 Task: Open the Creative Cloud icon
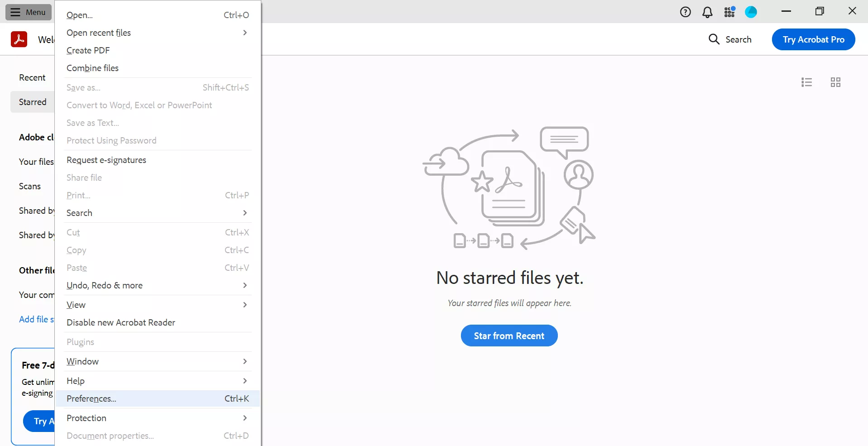coord(751,12)
